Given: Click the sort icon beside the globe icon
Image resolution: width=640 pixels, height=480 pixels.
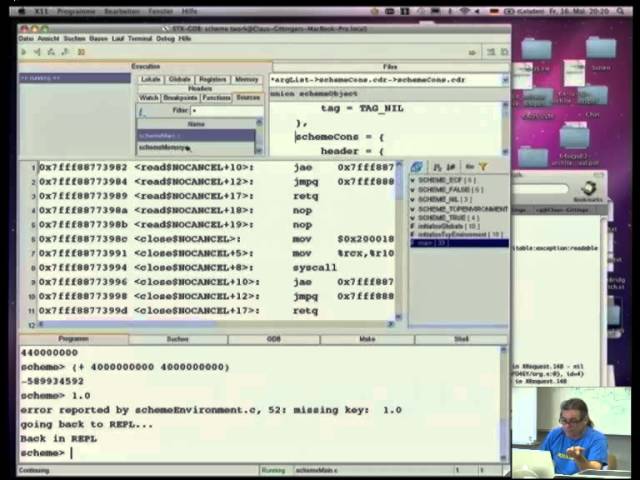Looking at the screenshot, I should (x=437, y=167).
